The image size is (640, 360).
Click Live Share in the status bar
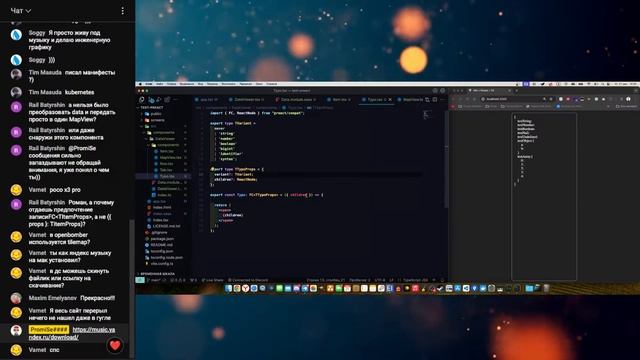tap(212, 280)
